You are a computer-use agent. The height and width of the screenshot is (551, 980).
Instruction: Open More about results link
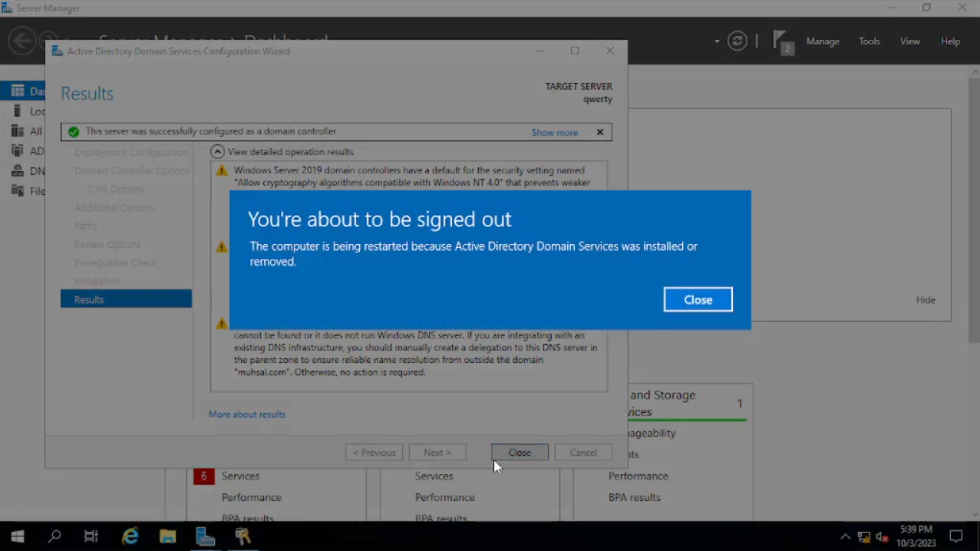click(x=247, y=414)
